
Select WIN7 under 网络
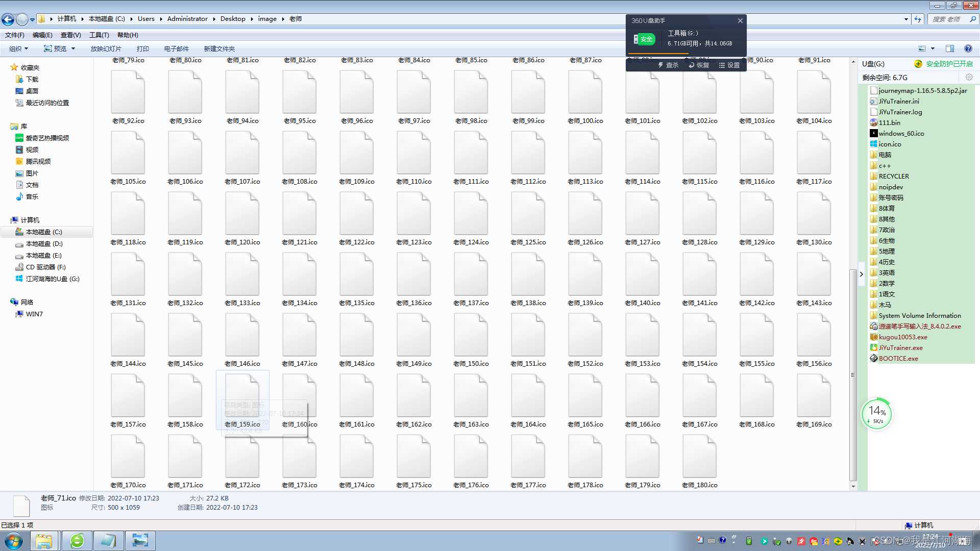[x=29, y=314]
